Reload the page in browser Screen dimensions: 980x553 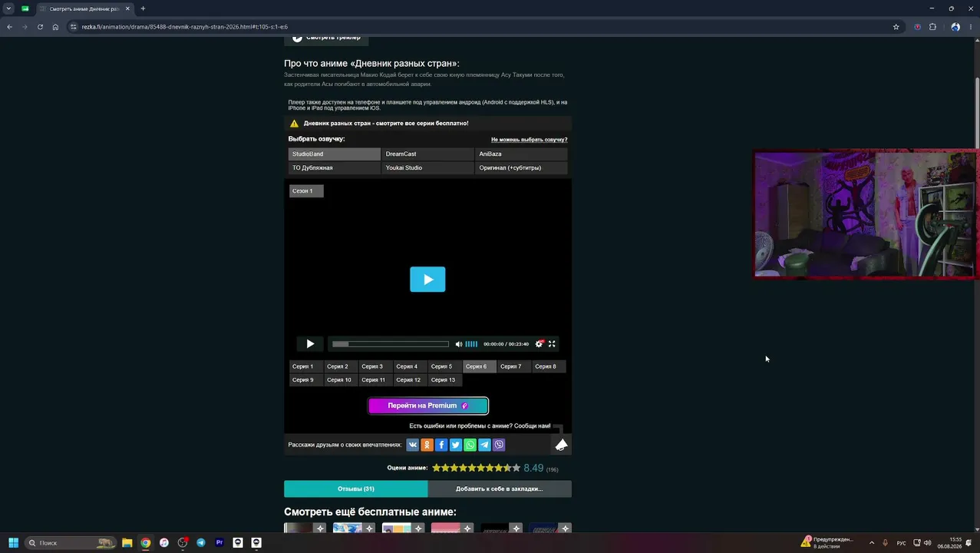coord(40,27)
